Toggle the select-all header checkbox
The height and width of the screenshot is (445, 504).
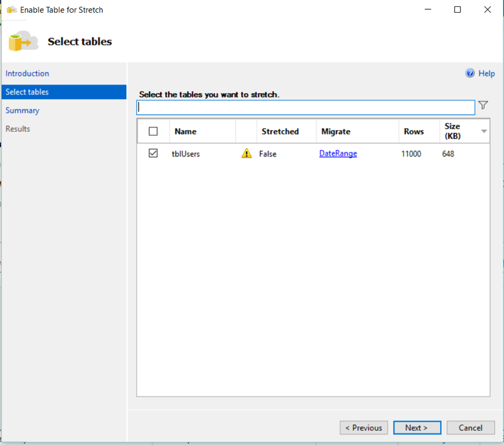153,132
